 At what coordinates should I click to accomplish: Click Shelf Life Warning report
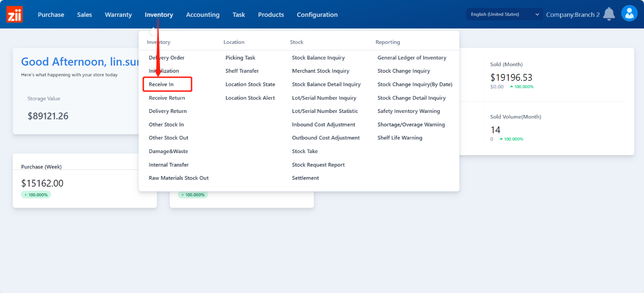[x=400, y=138]
